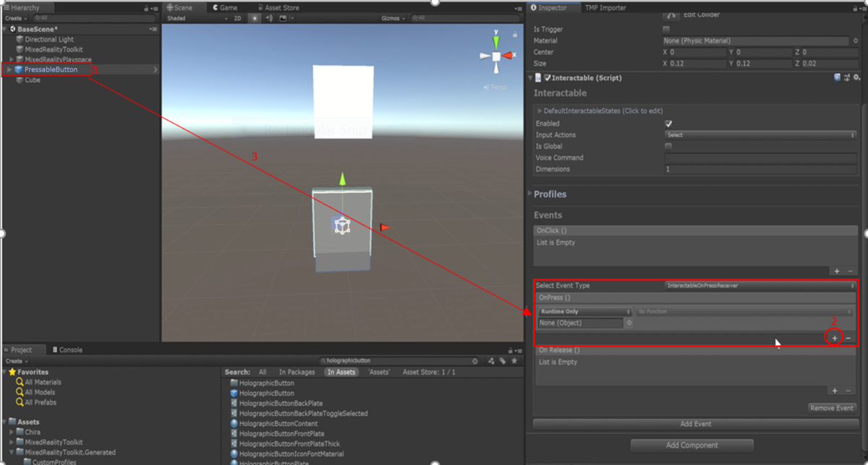The width and height of the screenshot is (868, 465).
Task: Click the Remove Event button
Action: tap(832, 408)
